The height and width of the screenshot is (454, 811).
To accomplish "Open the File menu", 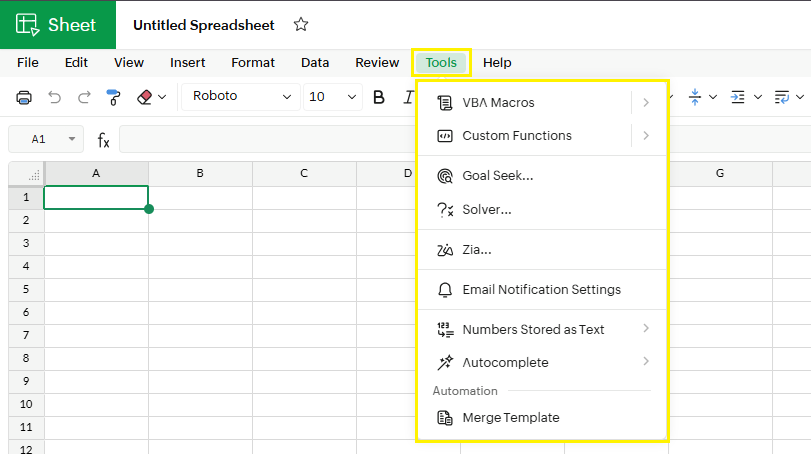I will (28, 63).
